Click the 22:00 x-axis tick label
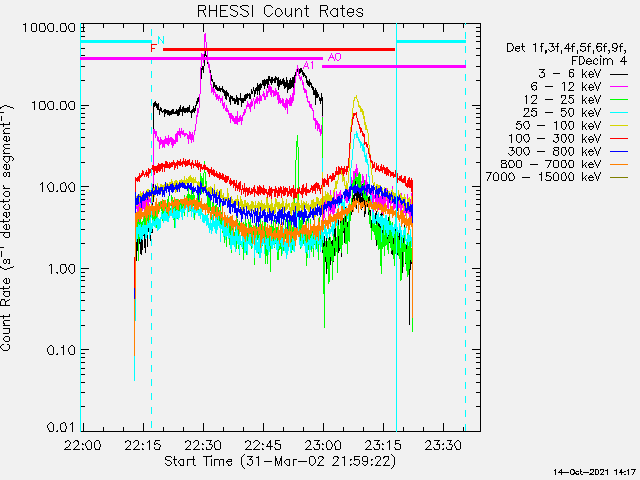The width and height of the screenshot is (640, 480). [83, 445]
